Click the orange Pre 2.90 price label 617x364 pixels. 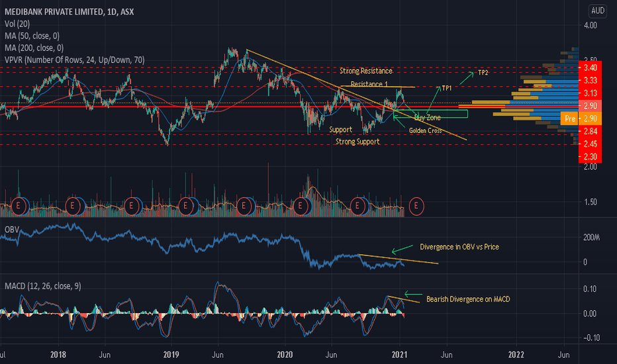(581, 118)
